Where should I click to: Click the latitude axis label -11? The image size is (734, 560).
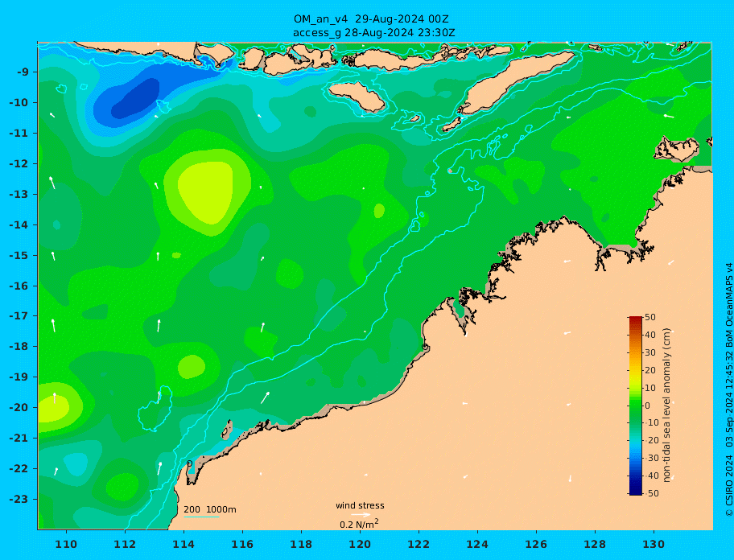point(19,134)
